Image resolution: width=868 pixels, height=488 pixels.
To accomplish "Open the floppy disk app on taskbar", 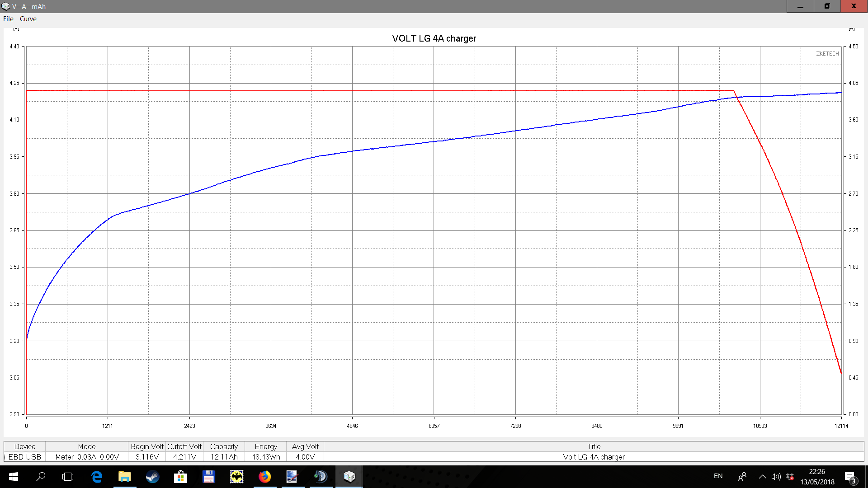I will click(x=208, y=477).
